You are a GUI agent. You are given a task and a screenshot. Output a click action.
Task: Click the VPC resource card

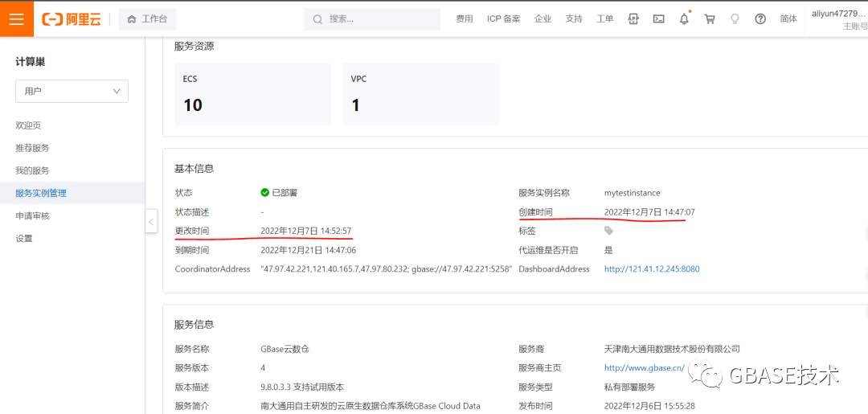click(420, 94)
